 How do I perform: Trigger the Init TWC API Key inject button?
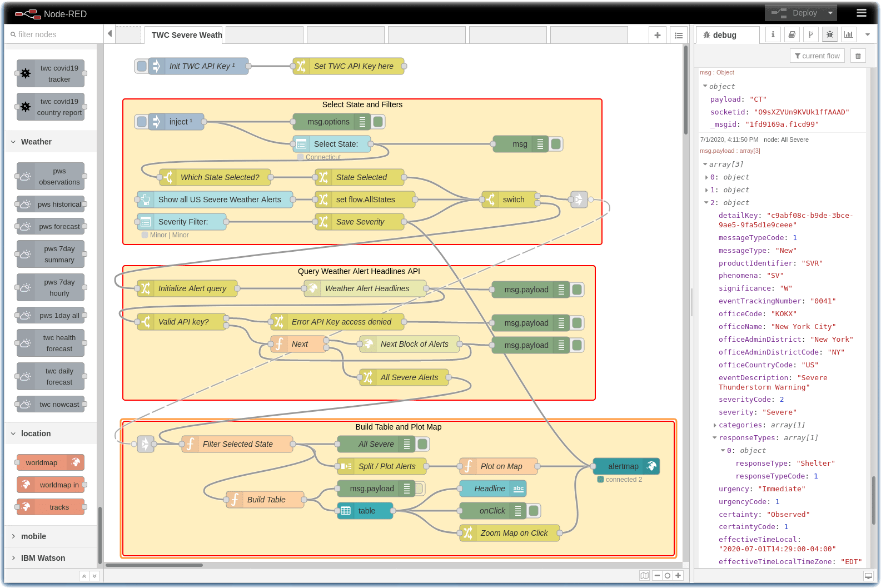point(142,66)
